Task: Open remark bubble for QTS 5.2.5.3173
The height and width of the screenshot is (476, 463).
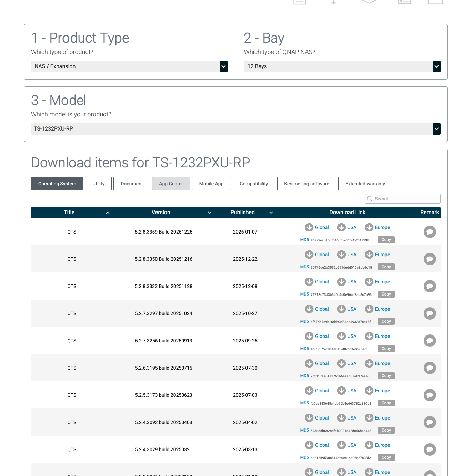Action: coord(430,395)
